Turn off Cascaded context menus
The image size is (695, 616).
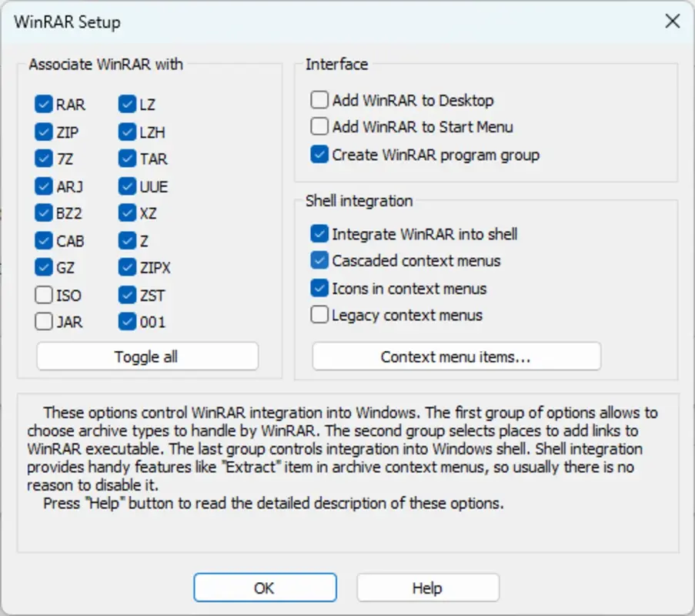[319, 261]
